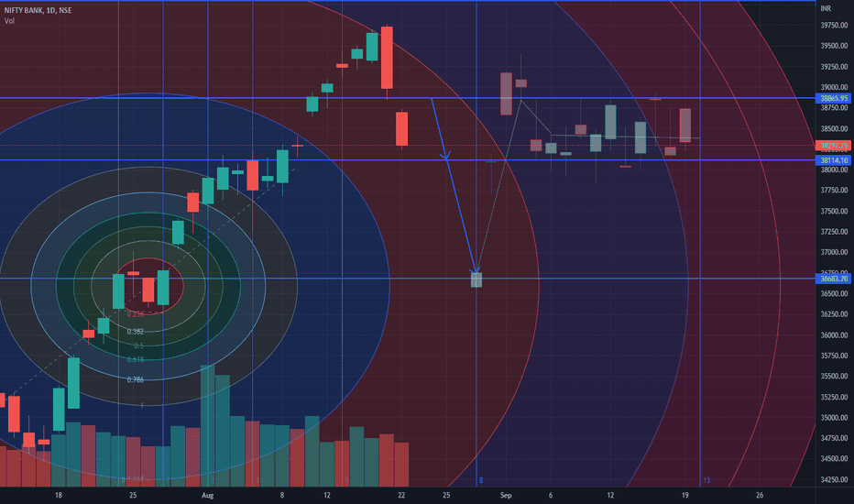Select the 38114.10 blue price tag

click(833, 160)
